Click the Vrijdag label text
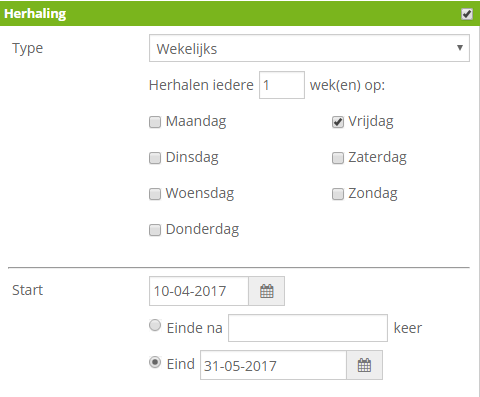The width and height of the screenshot is (480, 397). pos(371,122)
